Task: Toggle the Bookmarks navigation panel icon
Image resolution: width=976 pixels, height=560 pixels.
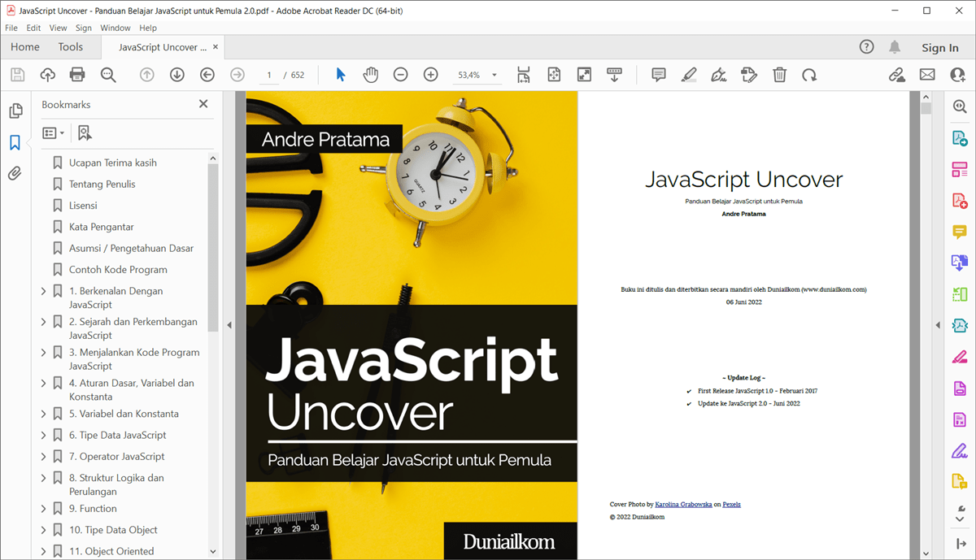Action: point(15,143)
